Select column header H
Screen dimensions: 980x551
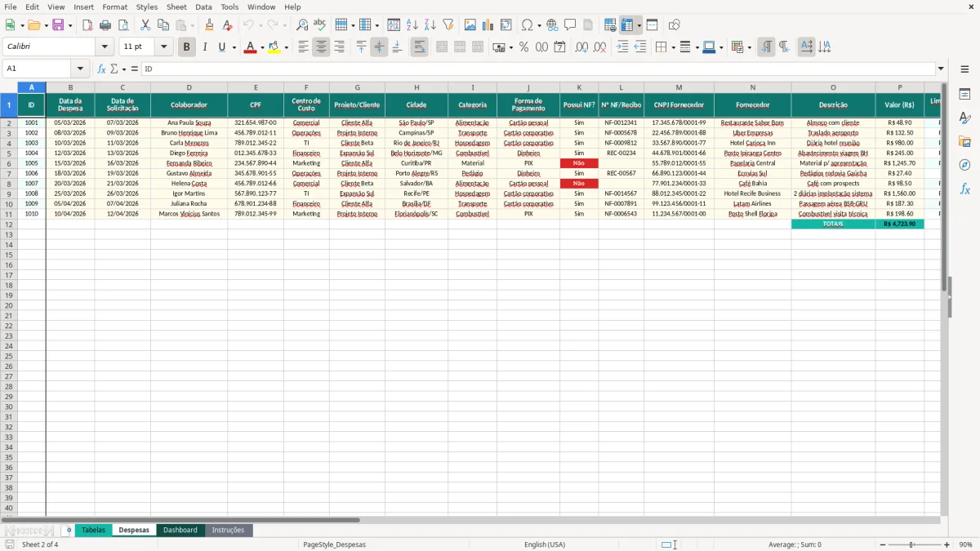pyautogui.click(x=416, y=87)
